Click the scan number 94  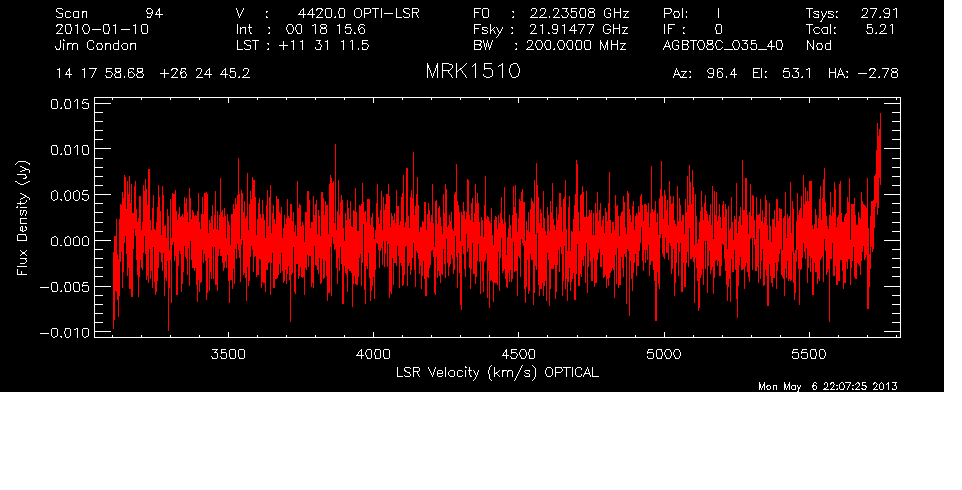(153, 13)
